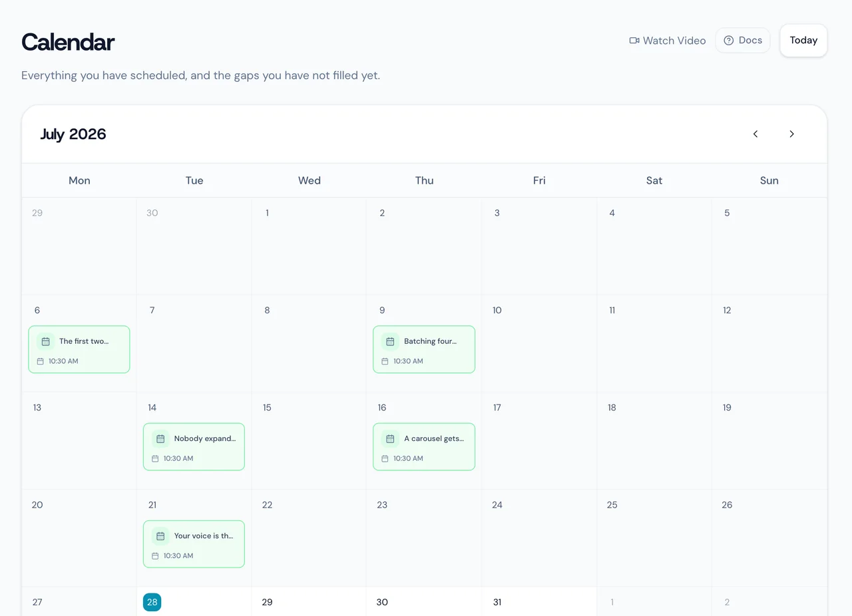The image size is (852, 616).
Task: Select date number 25
Action: coord(612,505)
